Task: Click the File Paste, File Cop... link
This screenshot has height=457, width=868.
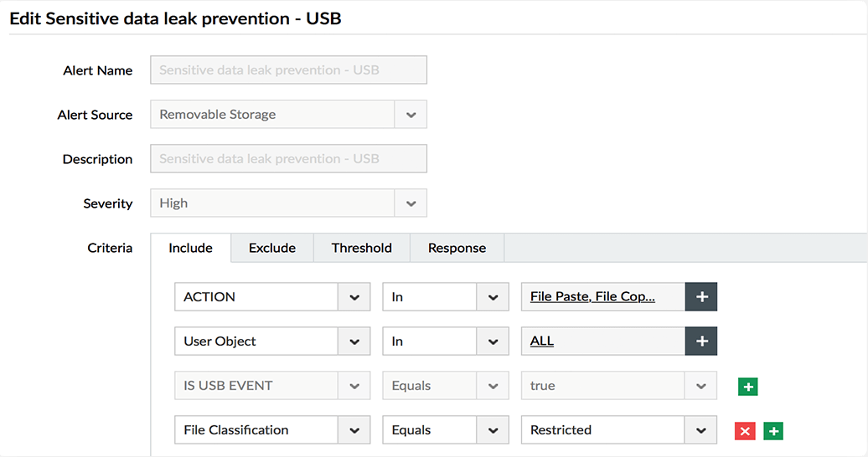Action: 592,297
